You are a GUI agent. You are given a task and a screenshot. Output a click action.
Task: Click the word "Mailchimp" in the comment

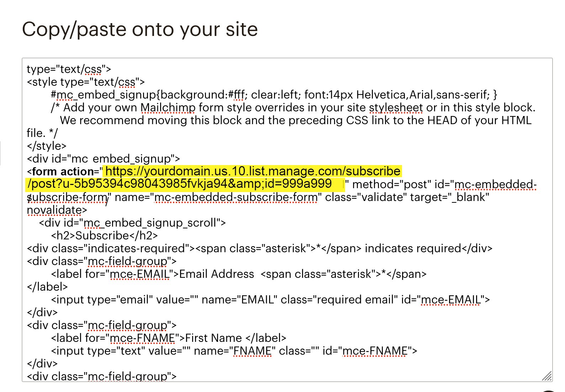(x=168, y=107)
